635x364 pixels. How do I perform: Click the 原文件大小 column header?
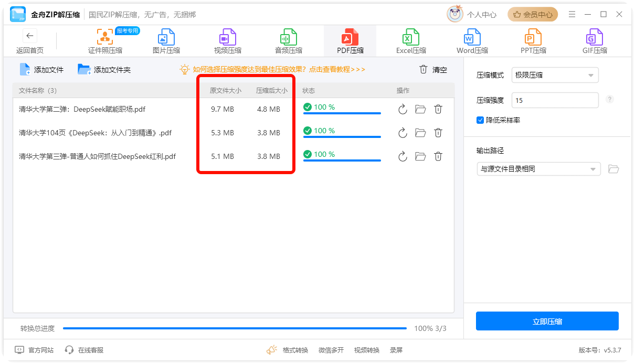(x=226, y=91)
